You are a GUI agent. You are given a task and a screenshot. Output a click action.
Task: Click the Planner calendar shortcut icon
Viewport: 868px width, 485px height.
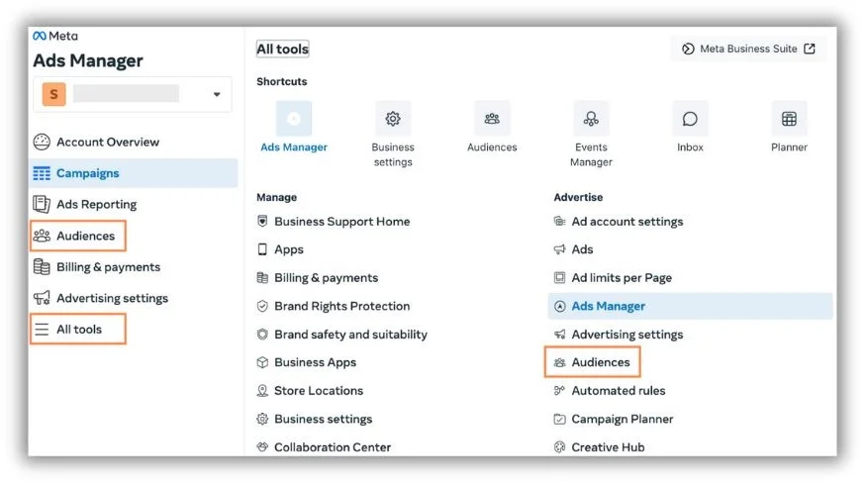[x=789, y=119]
